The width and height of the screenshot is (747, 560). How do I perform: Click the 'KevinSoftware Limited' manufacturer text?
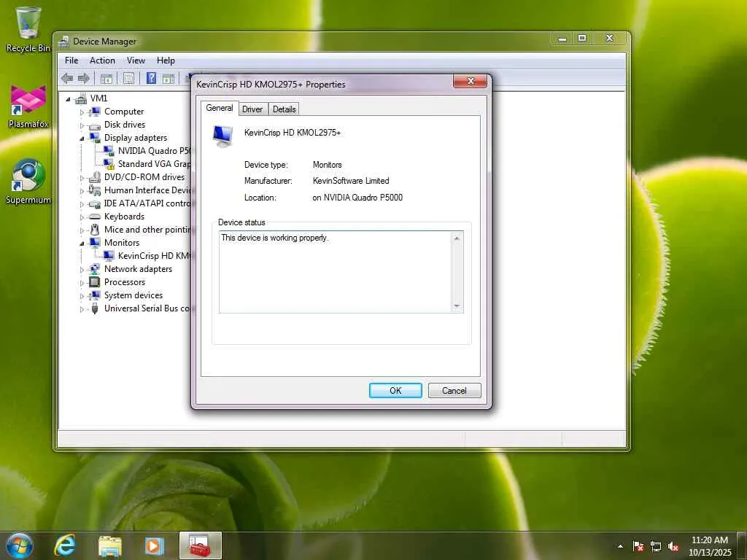point(351,181)
